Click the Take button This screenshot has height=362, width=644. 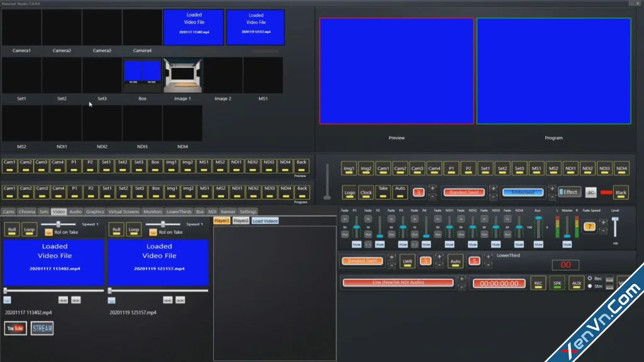point(383,192)
